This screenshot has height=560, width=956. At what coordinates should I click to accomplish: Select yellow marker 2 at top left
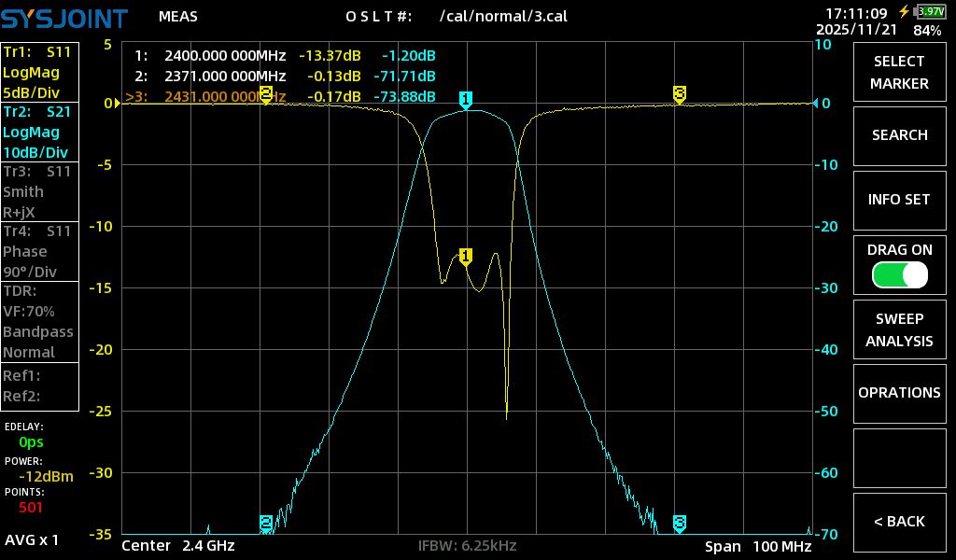266,93
